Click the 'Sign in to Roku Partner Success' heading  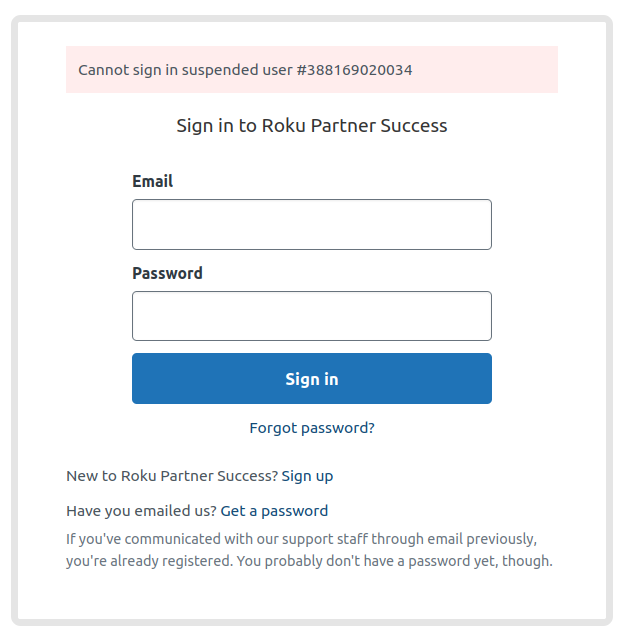(311, 126)
